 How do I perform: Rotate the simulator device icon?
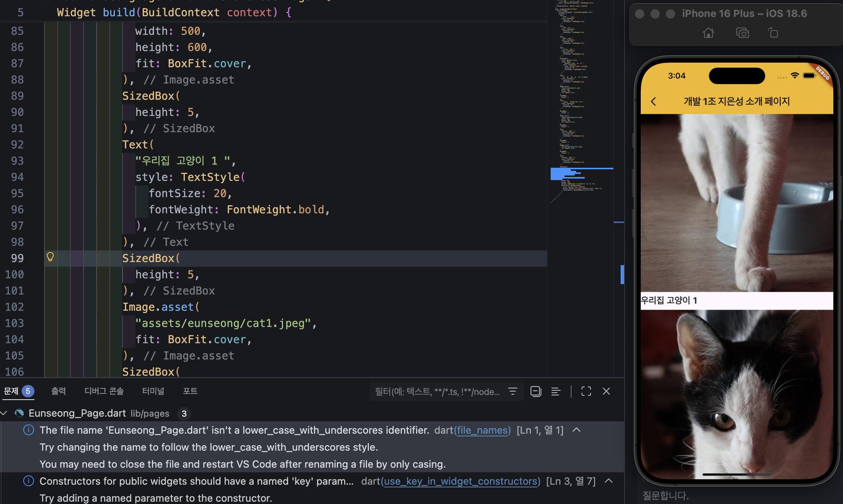point(773,33)
